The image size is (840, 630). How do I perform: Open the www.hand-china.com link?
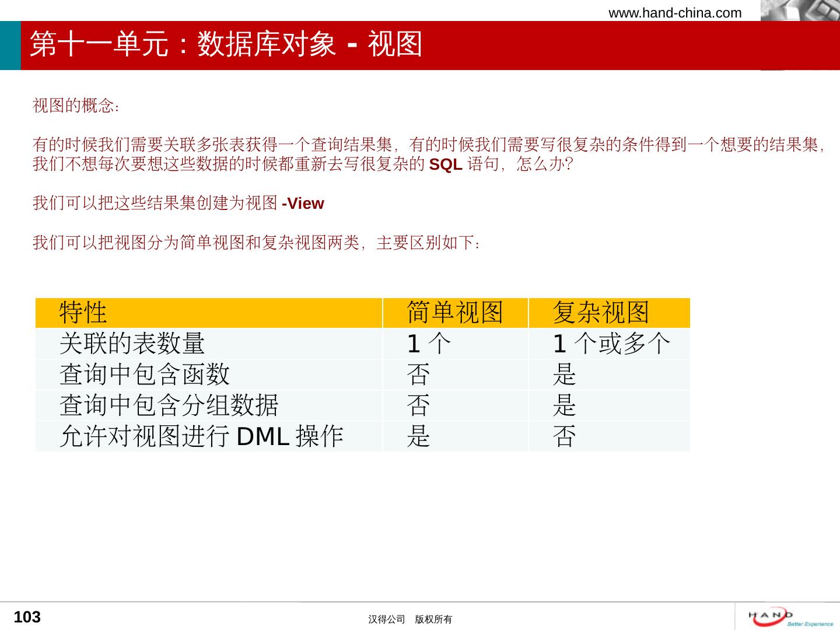point(675,13)
